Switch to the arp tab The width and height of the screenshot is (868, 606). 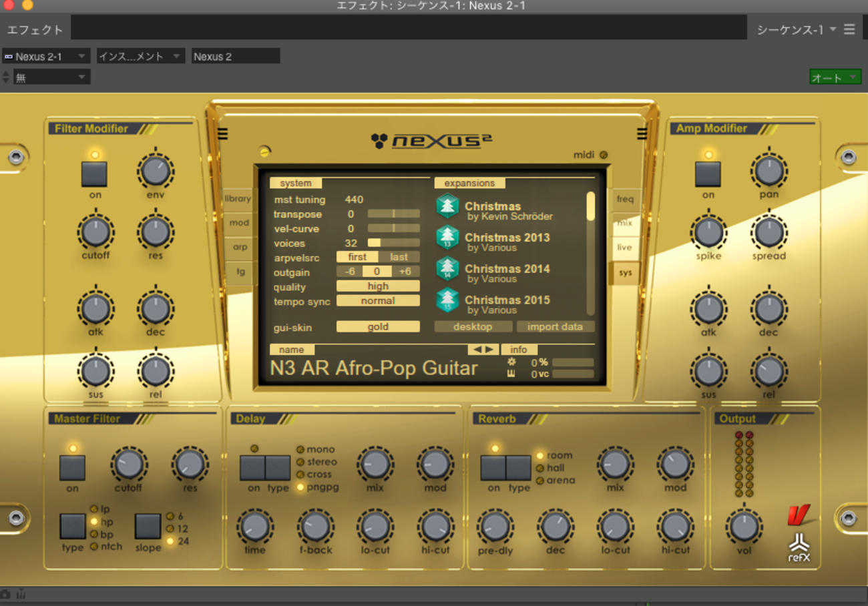(x=239, y=247)
